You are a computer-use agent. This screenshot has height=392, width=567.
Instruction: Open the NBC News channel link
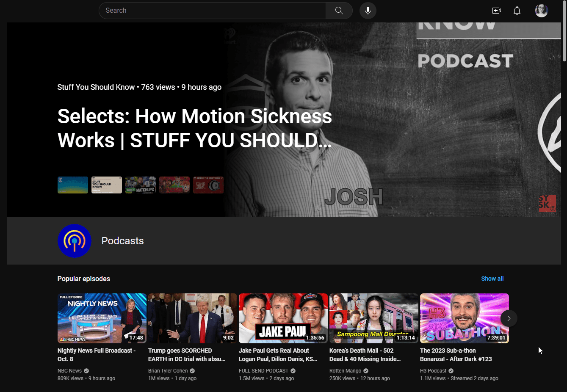[69, 371]
